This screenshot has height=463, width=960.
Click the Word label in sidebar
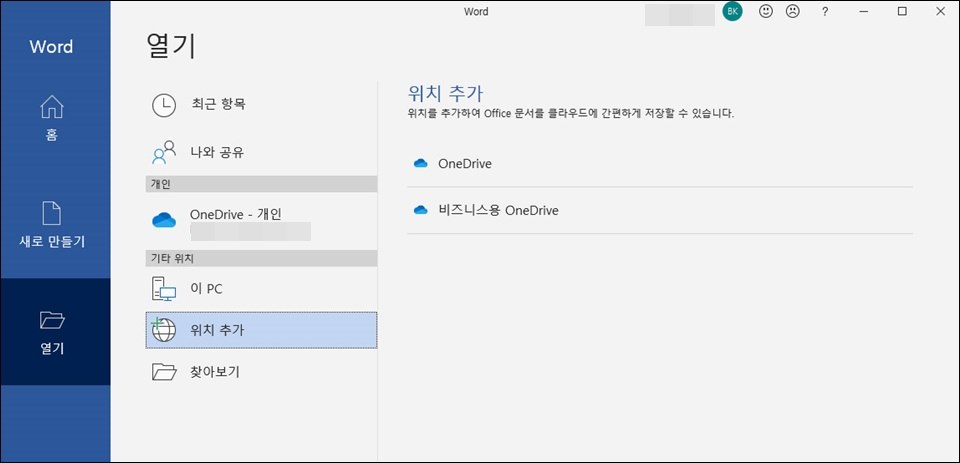click(x=51, y=47)
